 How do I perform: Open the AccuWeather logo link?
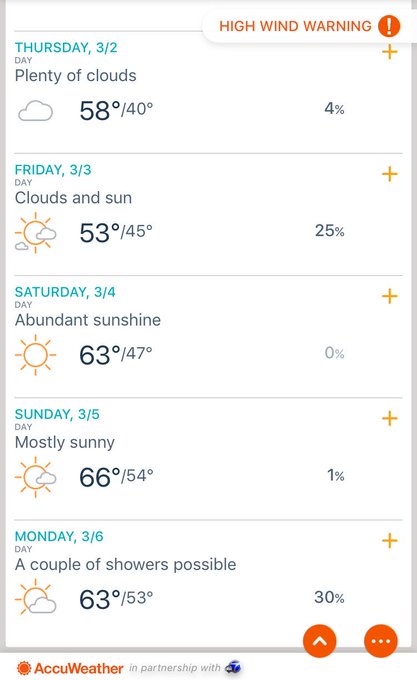(x=70, y=668)
